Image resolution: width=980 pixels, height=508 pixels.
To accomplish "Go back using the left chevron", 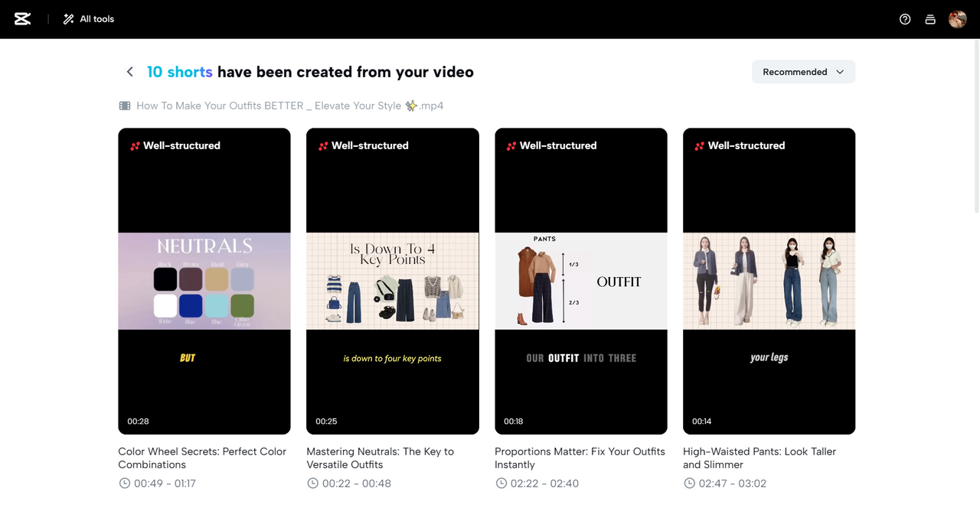I will coord(129,72).
